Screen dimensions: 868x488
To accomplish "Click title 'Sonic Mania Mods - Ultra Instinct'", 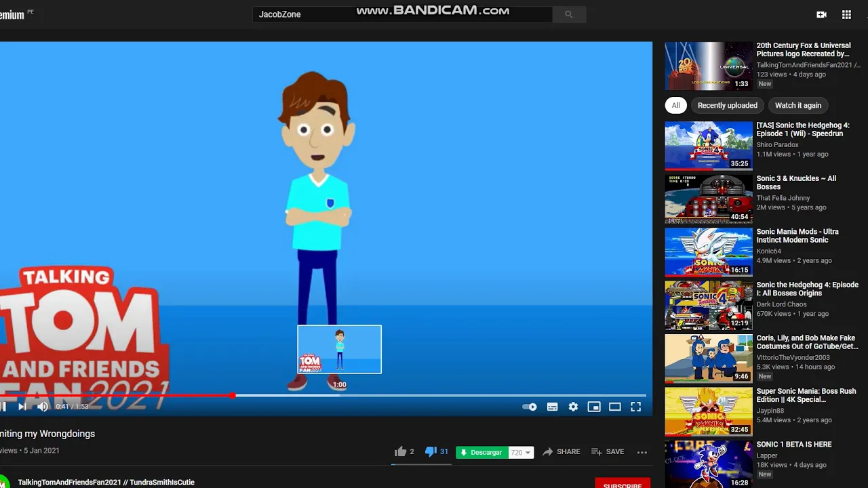I will pos(798,236).
